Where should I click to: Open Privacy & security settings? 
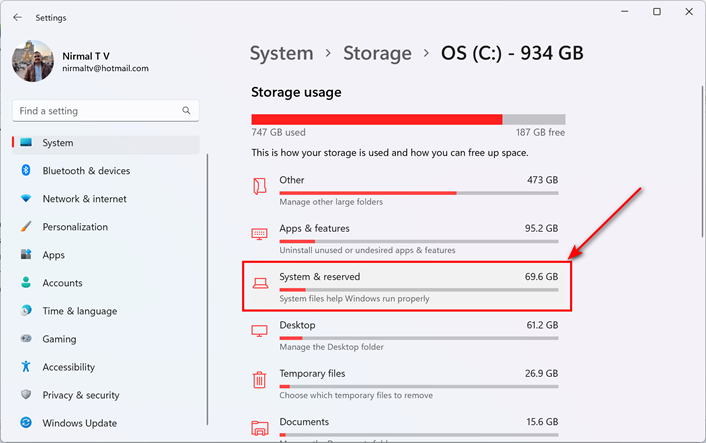(x=106, y=395)
